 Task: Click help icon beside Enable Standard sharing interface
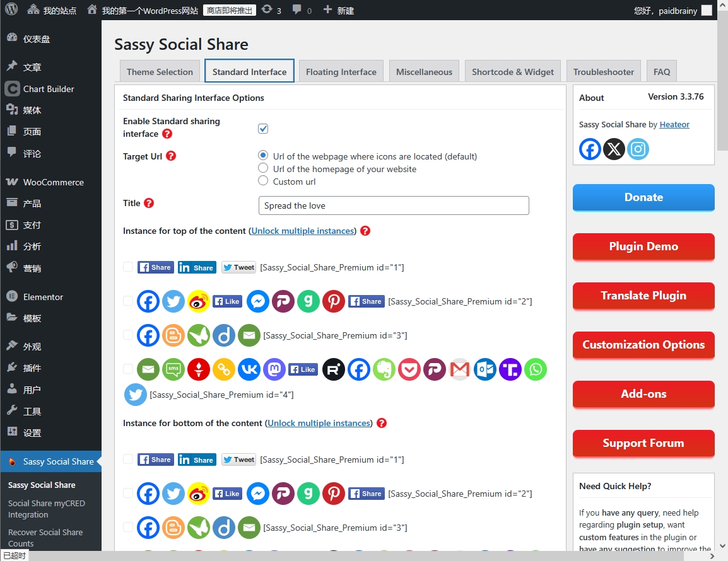(x=167, y=134)
